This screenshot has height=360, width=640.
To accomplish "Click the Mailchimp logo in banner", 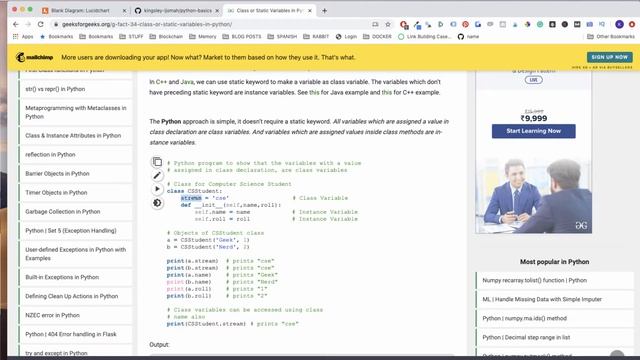I will [x=34, y=58].
